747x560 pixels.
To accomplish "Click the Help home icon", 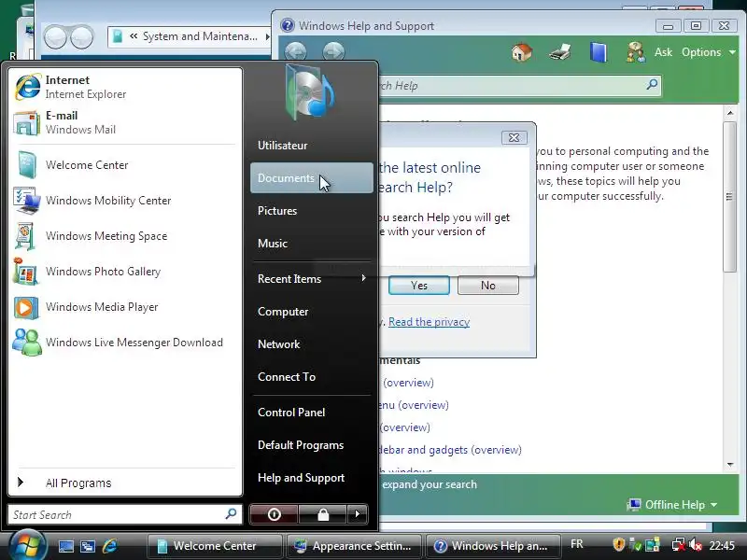I will pos(522,52).
